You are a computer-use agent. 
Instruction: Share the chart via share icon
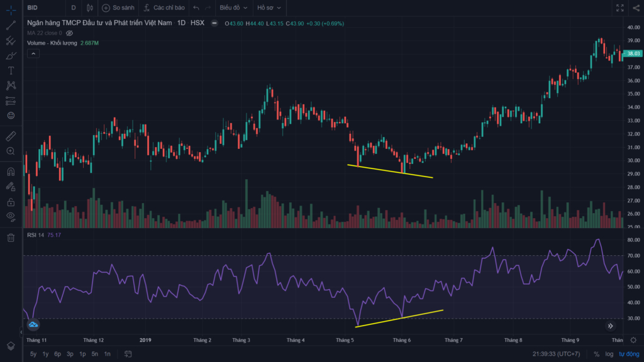(x=636, y=8)
